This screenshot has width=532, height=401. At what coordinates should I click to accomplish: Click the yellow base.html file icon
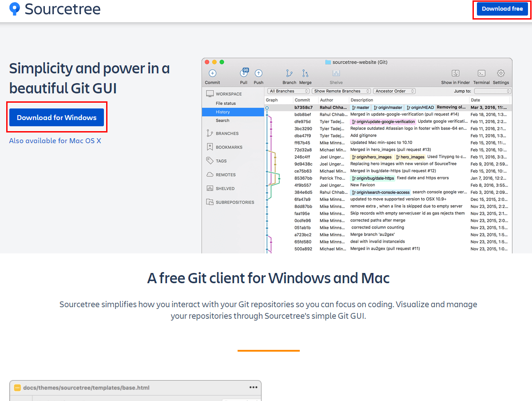(x=17, y=387)
